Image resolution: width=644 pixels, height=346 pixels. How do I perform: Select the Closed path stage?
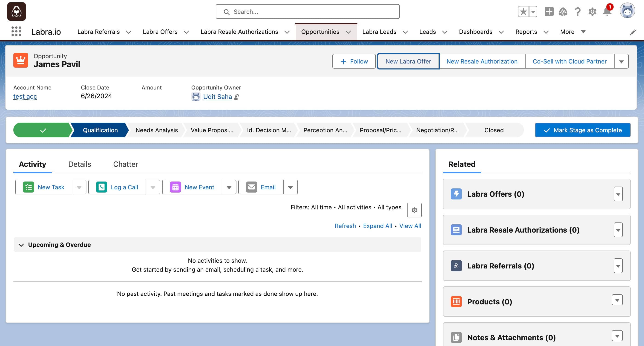[494, 130]
